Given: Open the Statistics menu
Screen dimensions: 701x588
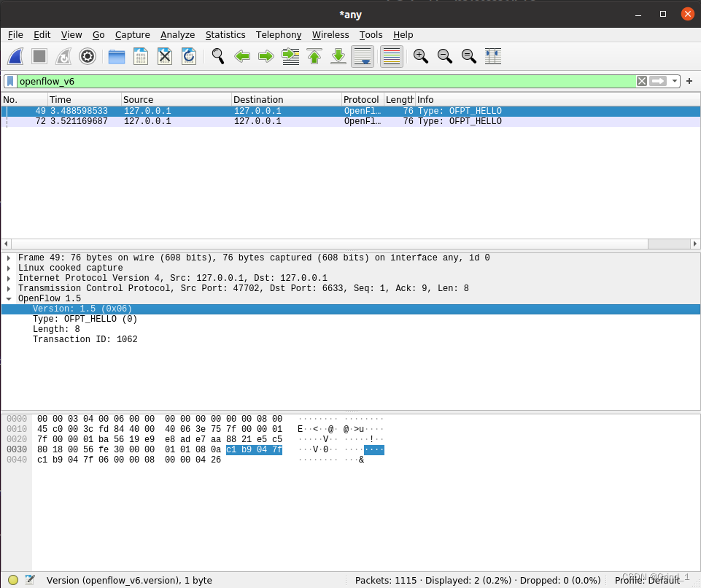Looking at the screenshot, I should click(225, 35).
